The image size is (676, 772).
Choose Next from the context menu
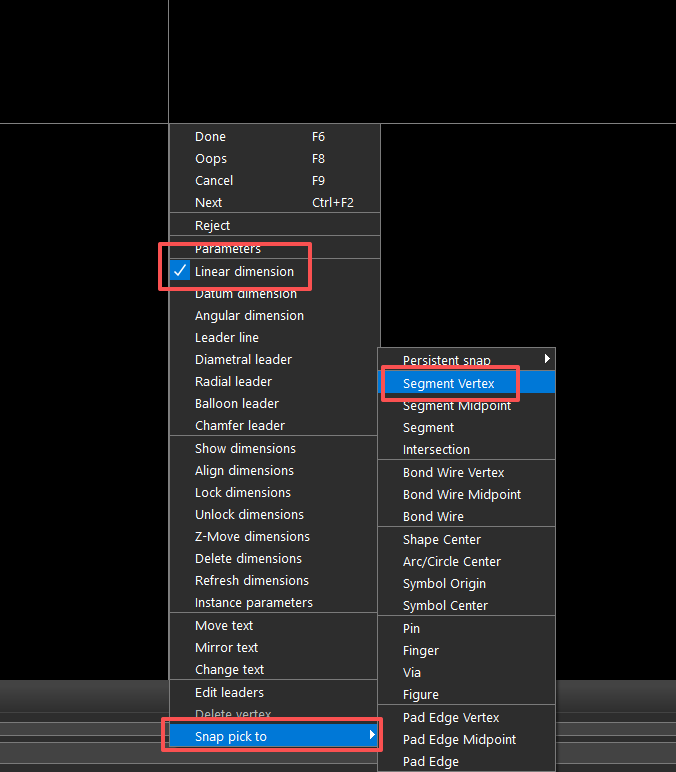pyautogui.click(x=209, y=202)
